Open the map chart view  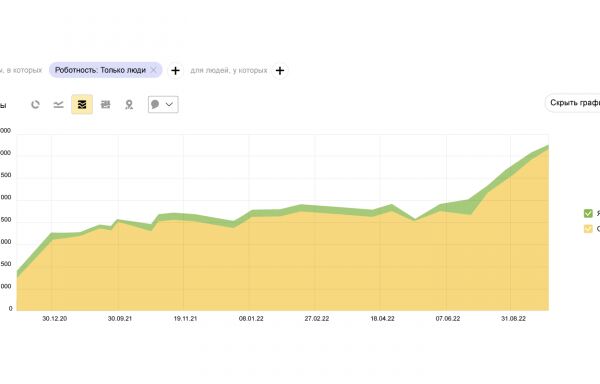[129, 104]
